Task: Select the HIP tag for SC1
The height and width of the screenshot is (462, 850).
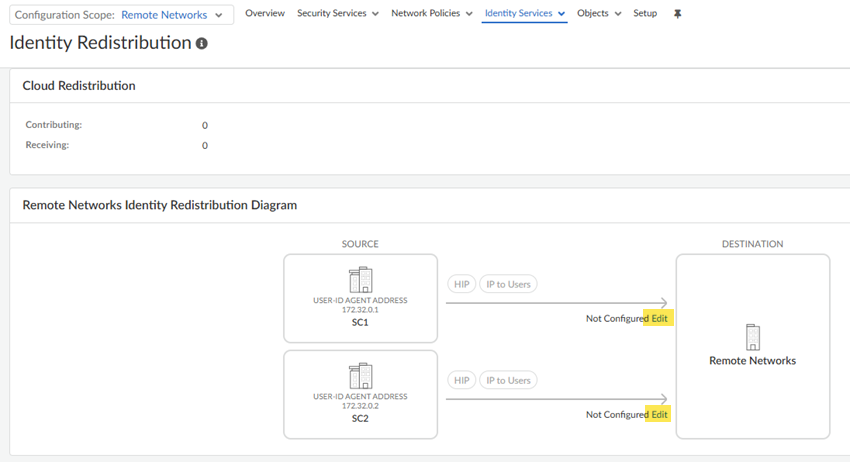Action: [461, 284]
